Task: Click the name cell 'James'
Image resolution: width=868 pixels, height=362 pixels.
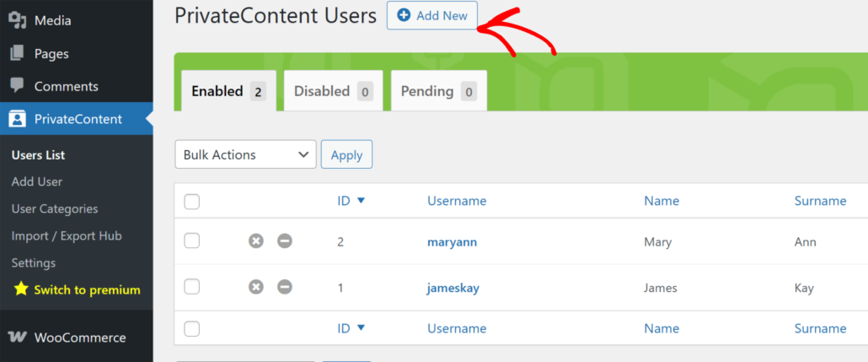Action: (661, 289)
